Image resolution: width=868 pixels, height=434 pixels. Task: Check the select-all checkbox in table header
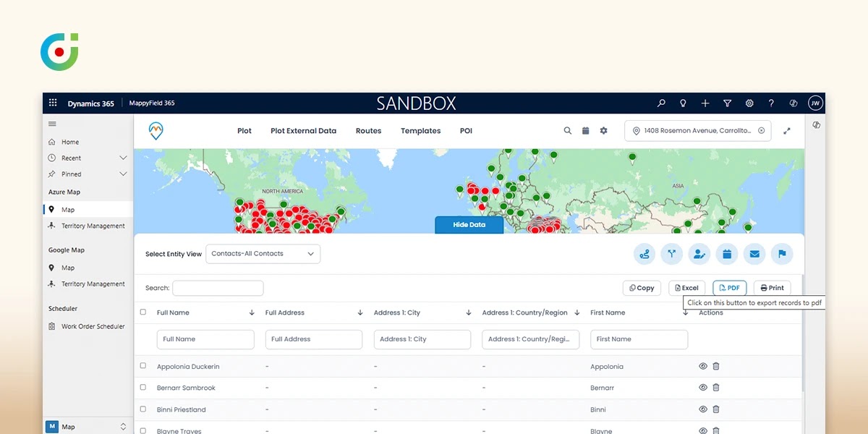pyautogui.click(x=142, y=312)
